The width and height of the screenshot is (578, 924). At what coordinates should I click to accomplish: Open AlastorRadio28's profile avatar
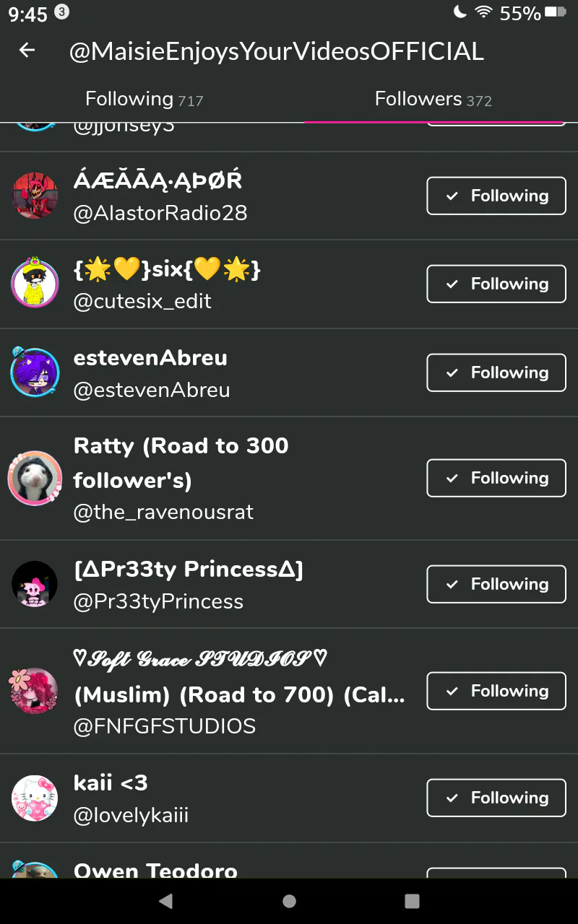pyautogui.click(x=35, y=196)
